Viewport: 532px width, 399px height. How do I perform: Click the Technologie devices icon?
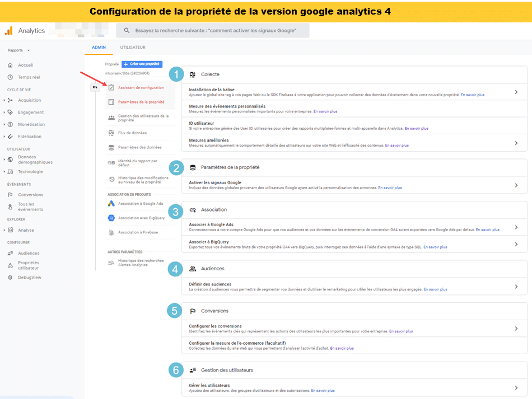click(x=10, y=172)
